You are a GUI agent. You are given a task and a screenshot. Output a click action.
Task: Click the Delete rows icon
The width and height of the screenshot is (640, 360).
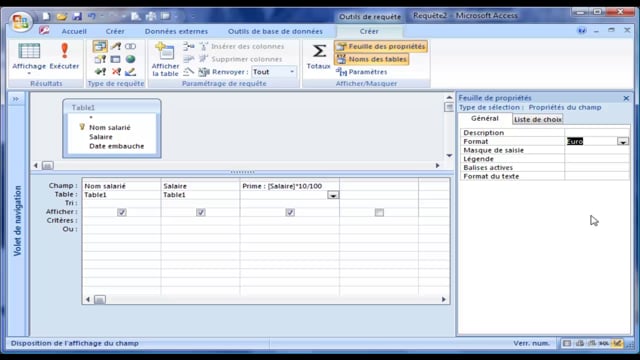(x=188, y=59)
